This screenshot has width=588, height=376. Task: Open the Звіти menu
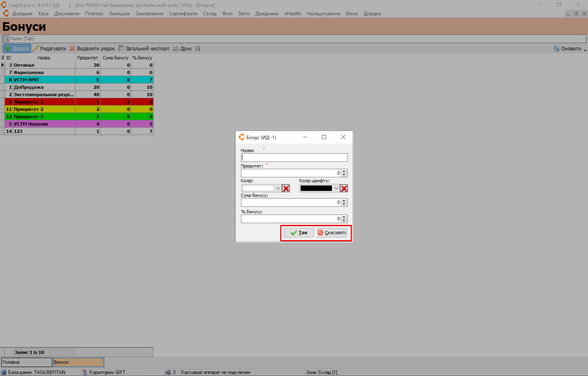(x=243, y=14)
